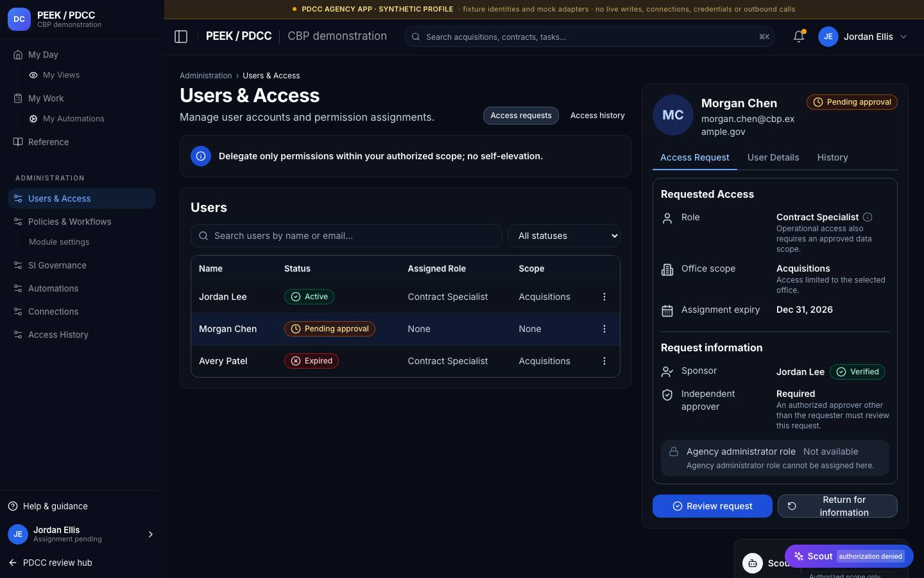Open the History tab
The width and height of the screenshot is (924, 578).
[x=832, y=157]
